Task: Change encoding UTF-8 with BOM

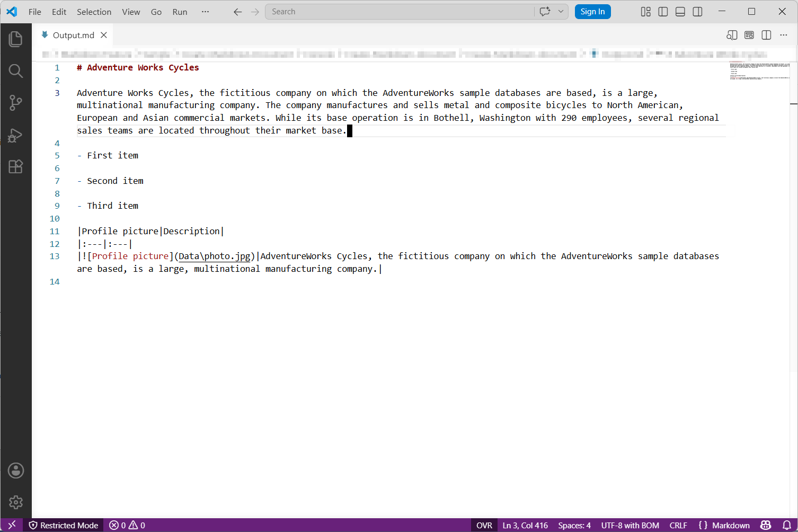Action: (x=630, y=525)
